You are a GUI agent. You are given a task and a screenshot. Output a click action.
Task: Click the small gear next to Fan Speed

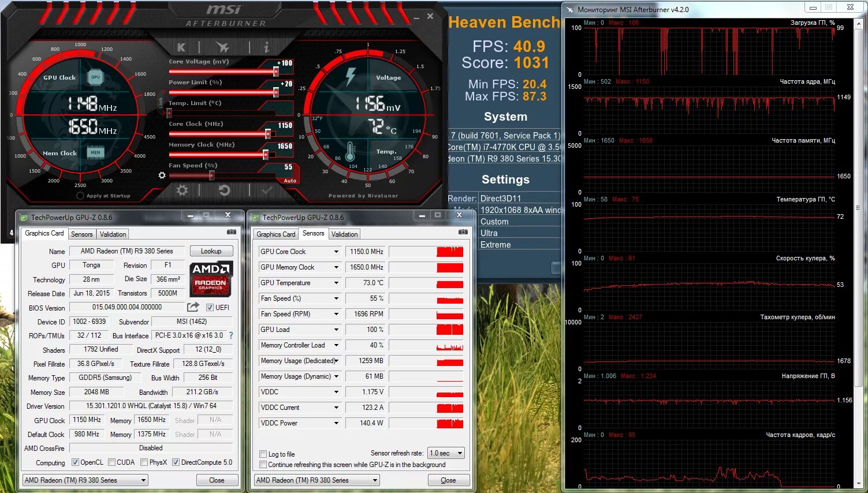pyautogui.click(x=162, y=175)
